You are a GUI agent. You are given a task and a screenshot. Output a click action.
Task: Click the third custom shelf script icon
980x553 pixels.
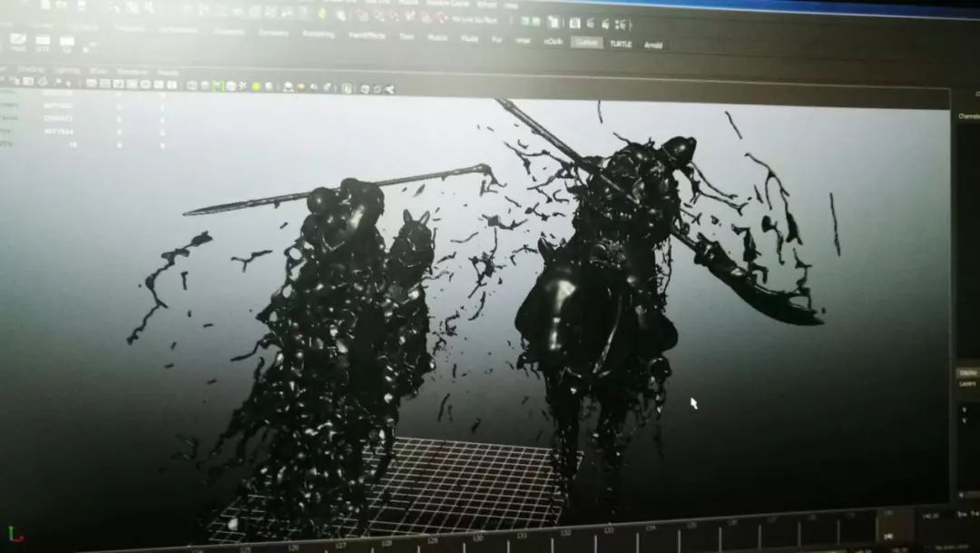point(67,44)
